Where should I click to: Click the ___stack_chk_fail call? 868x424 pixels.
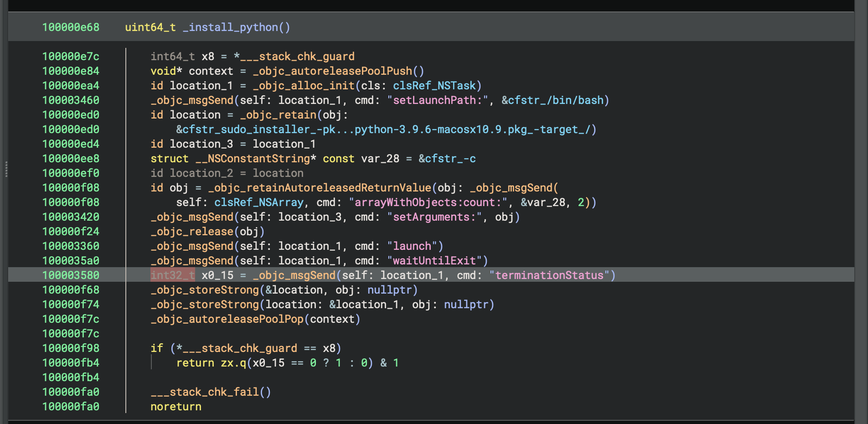[205, 392]
